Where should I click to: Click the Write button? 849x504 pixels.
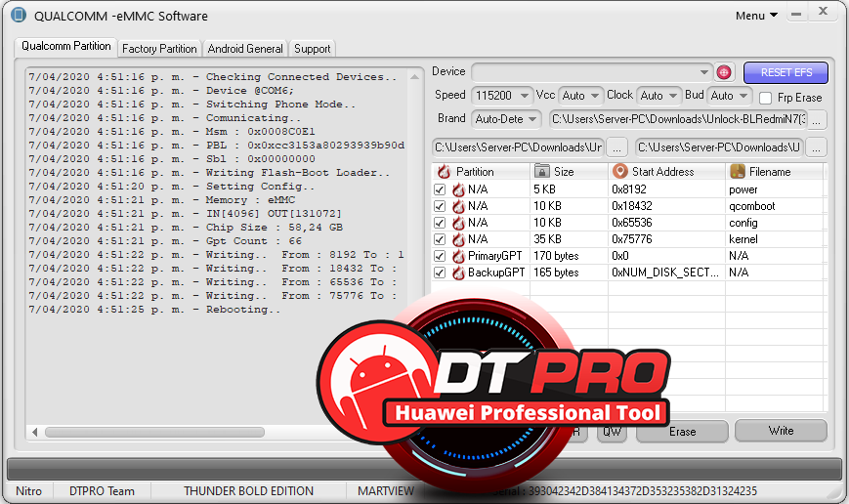781,431
